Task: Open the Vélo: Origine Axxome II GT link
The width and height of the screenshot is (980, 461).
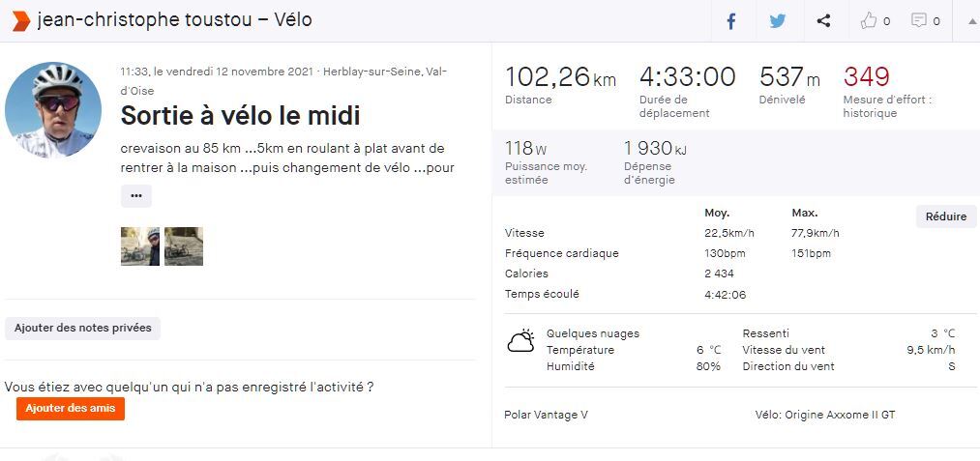Action: [825, 415]
